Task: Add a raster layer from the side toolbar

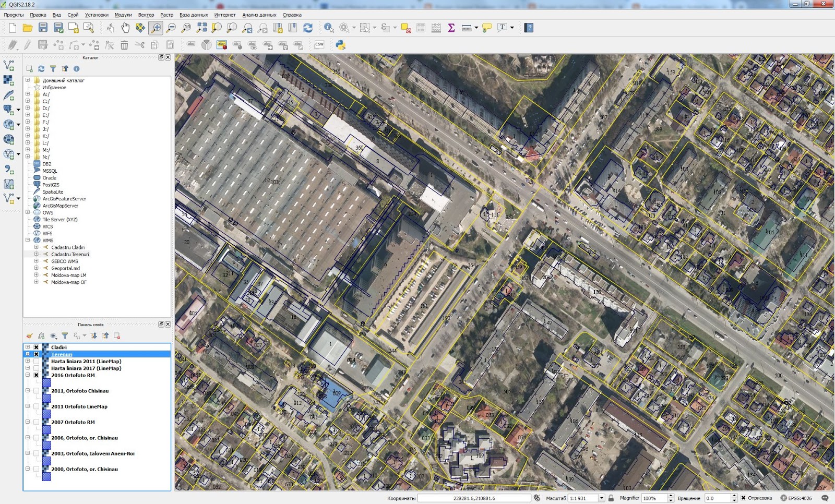Action: (x=8, y=80)
